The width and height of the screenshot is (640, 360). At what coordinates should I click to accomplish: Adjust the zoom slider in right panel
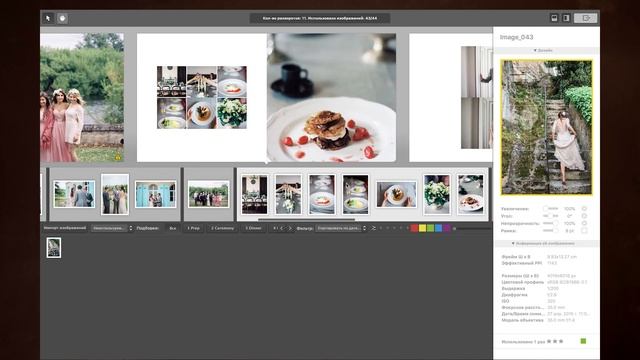tap(550, 209)
